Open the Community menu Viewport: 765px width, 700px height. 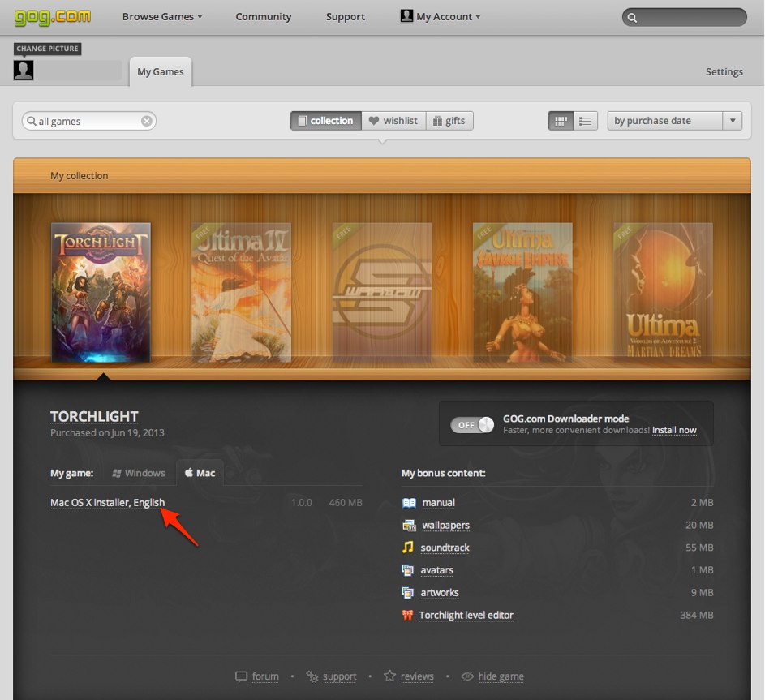click(x=264, y=16)
